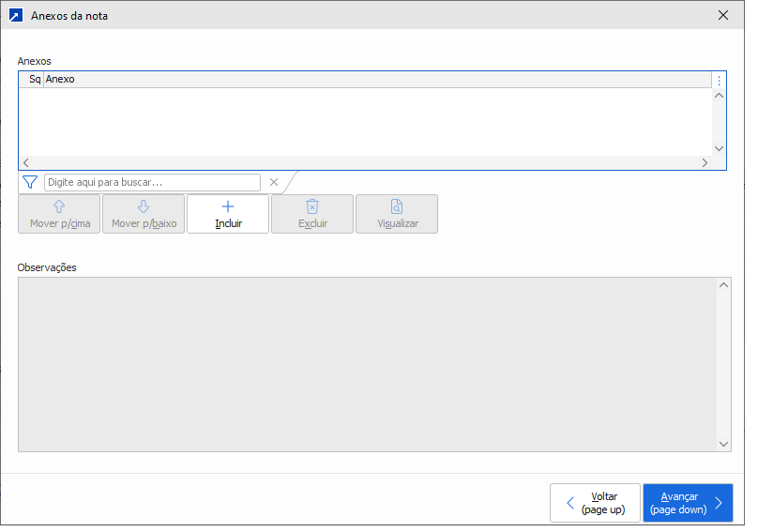Click the filter funnel icon
This screenshot has height=532, width=758.
pos(29,182)
